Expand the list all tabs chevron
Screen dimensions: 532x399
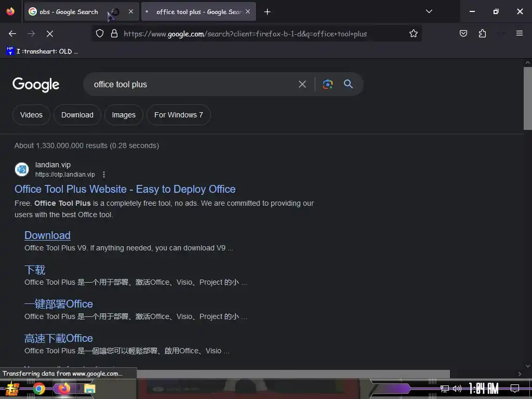click(x=429, y=11)
